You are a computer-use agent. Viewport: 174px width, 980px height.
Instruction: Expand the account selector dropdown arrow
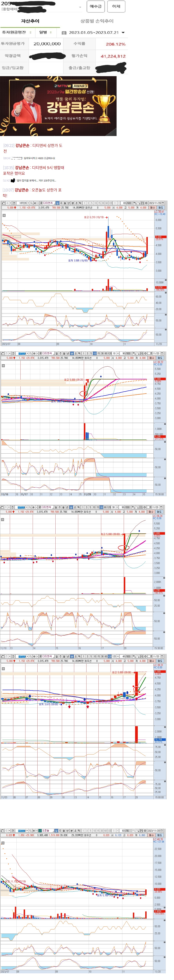pos(80,7)
